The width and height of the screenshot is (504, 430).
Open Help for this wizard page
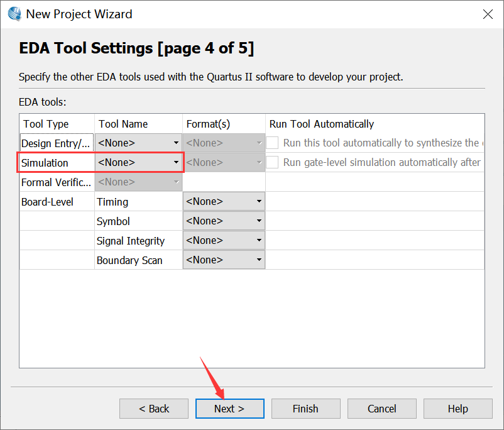[457, 409]
